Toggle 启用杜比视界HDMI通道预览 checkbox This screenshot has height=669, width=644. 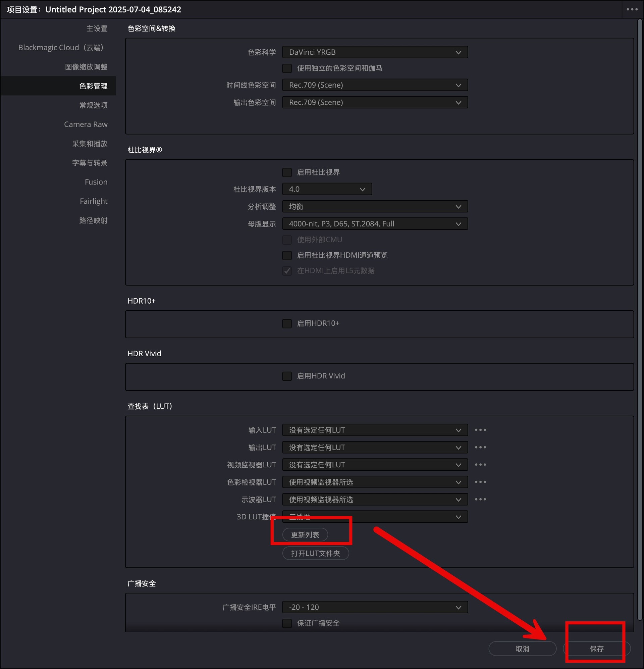click(287, 255)
